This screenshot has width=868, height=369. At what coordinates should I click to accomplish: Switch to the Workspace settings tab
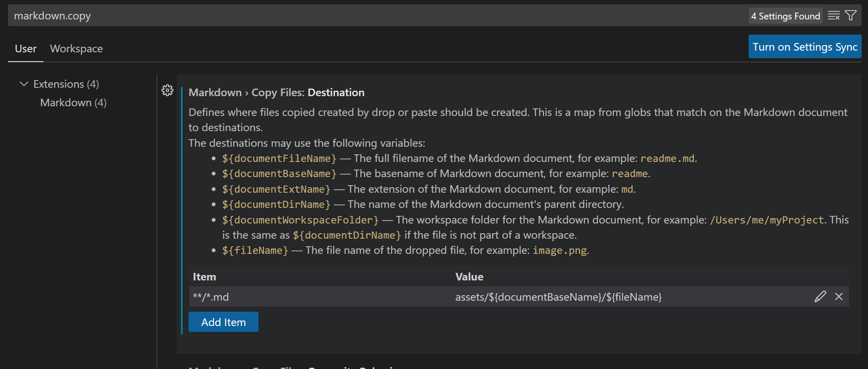76,49
